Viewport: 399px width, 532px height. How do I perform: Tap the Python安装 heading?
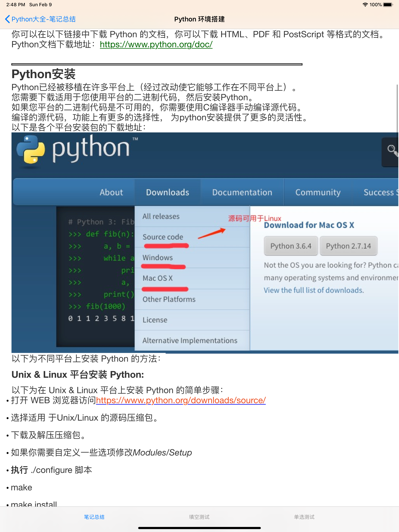(44, 74)
